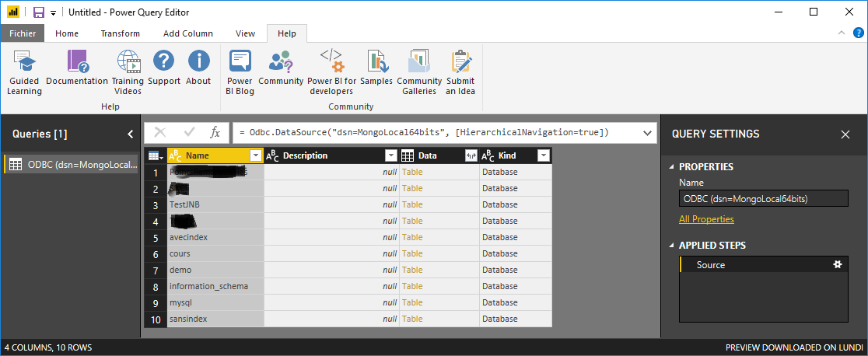Select the Name column header
The width and height of the screenshot is (868, 356).
[x=215, y=156]
